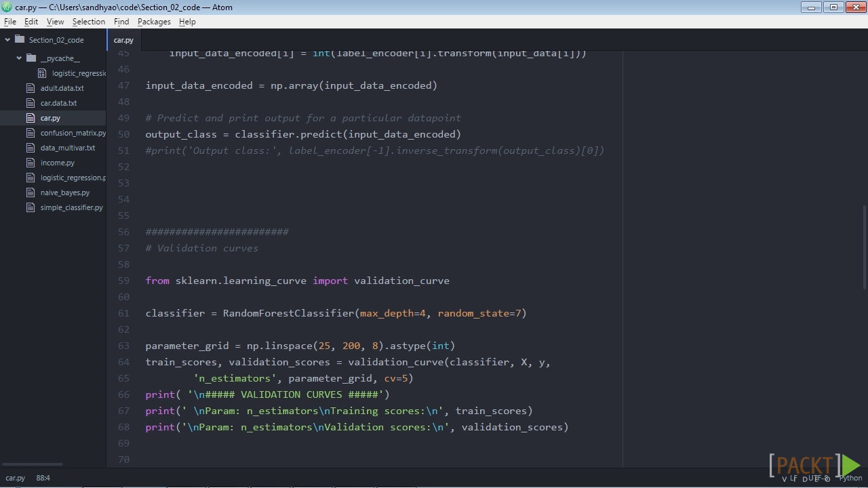
Task: Click the income.py file icon
Action: (30, 163)
